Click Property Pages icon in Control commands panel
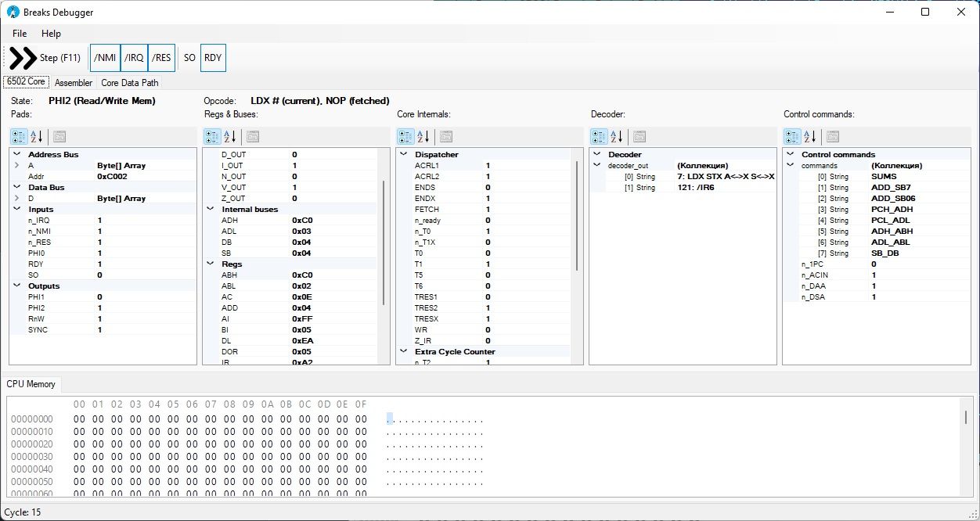This screenshot has width=980, height=521. tap(832, 137)
